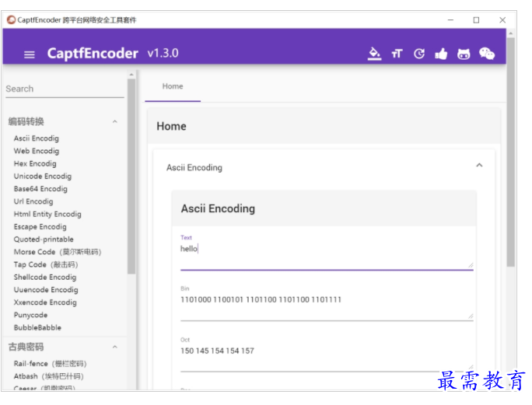Select Shellcode Encodig entry
Viewport: 532px width, 405px height.
coord(45,277)
